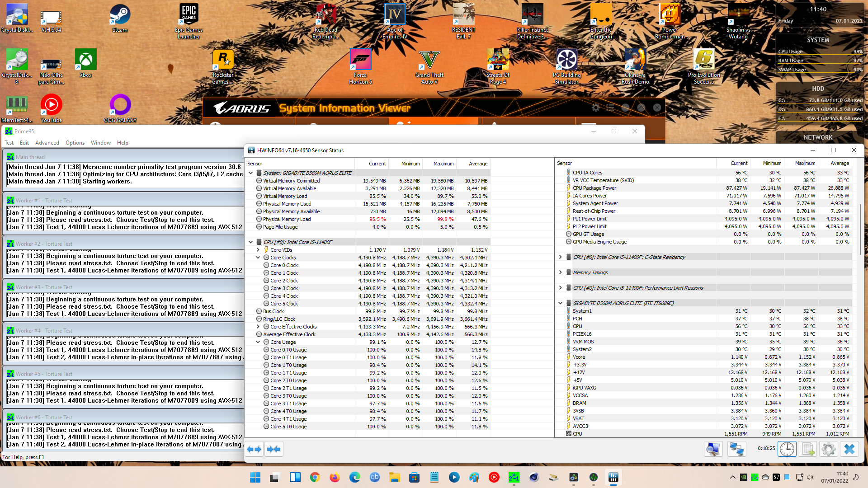Collapse GIGABYTE B560M ITE IT8689E group

tap(561, 303)
